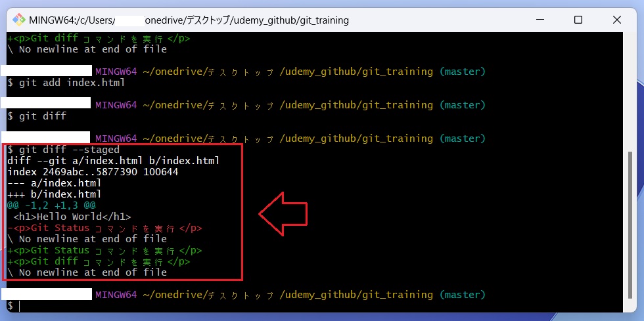Click the "--- a/index.html" line
Screen dimensions: 644x321
click(x=54, y=183)
